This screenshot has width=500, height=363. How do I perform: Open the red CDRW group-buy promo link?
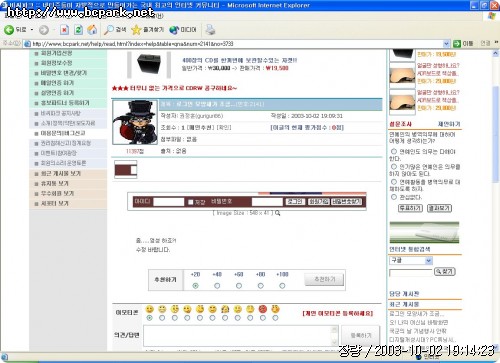point(174,88)
